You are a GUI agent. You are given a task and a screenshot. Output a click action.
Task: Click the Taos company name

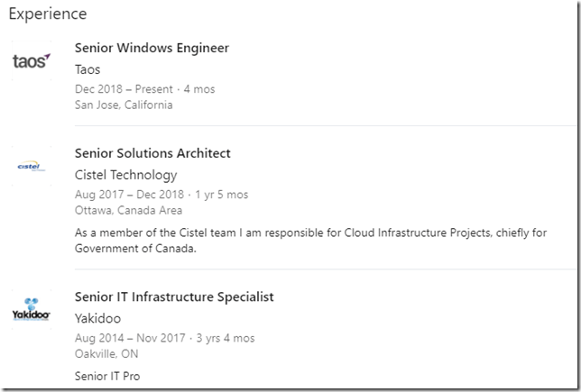coord(88,69)
